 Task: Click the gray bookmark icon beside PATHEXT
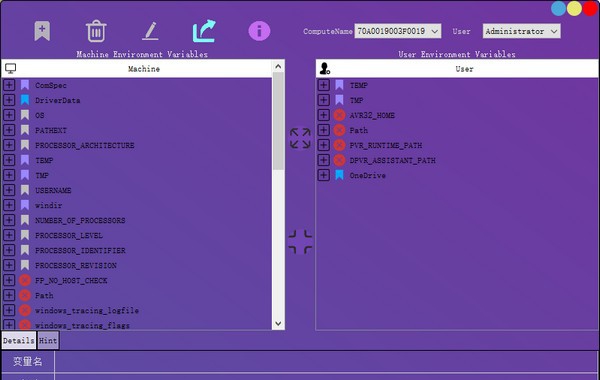click(x=25, y=130)
